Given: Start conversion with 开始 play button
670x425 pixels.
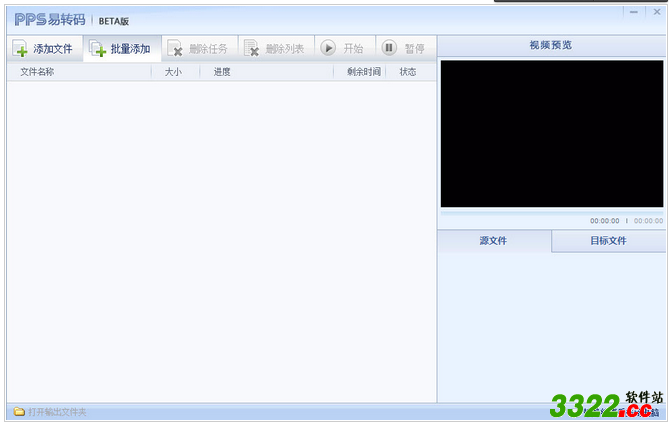Looking at the screenshot, I should click(345, 48).
